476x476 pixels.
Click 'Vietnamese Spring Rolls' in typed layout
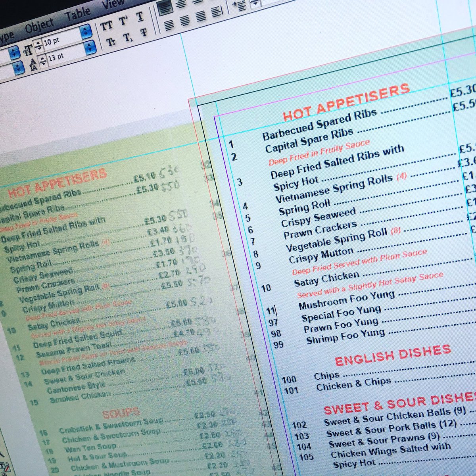[334, 188]
